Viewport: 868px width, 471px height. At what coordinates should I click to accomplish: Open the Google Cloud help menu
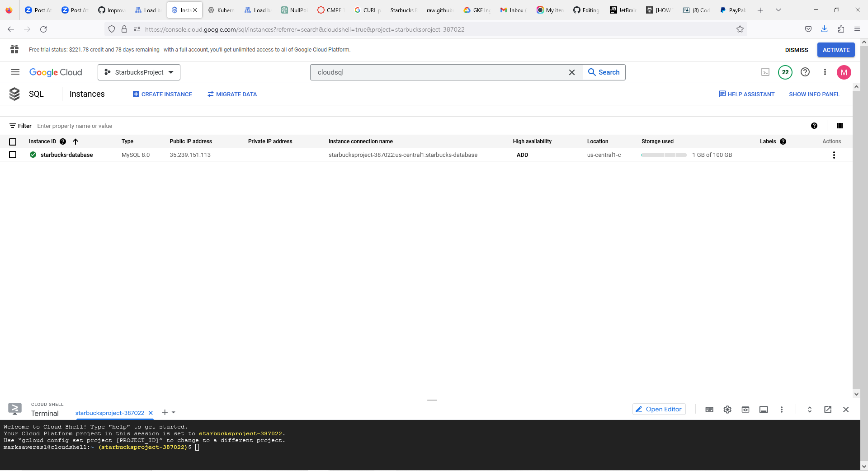click(x=805, y=72)
